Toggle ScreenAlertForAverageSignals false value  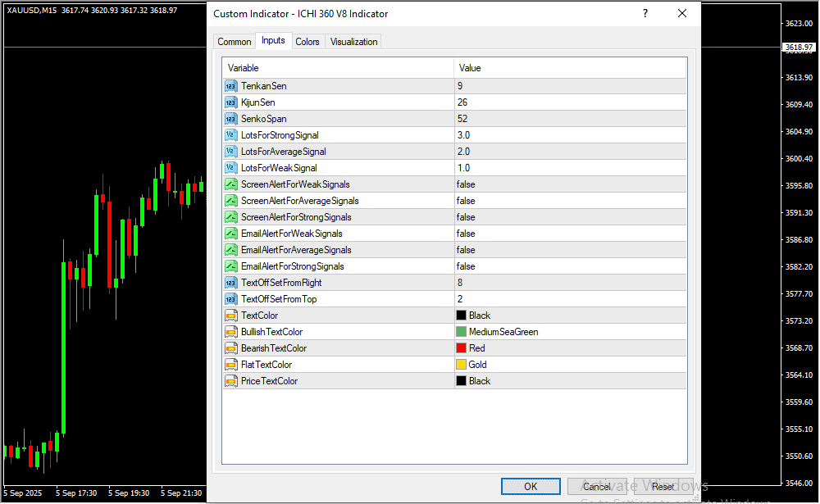coord(570,201)
